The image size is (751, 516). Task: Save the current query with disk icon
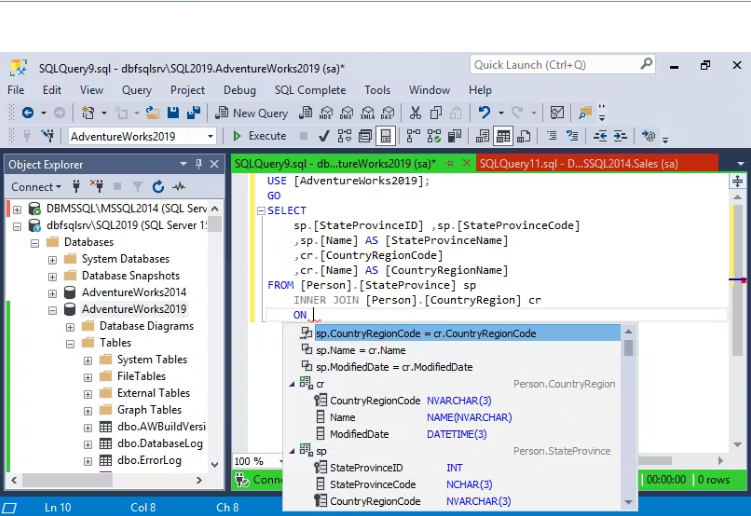tap(173, 113)
